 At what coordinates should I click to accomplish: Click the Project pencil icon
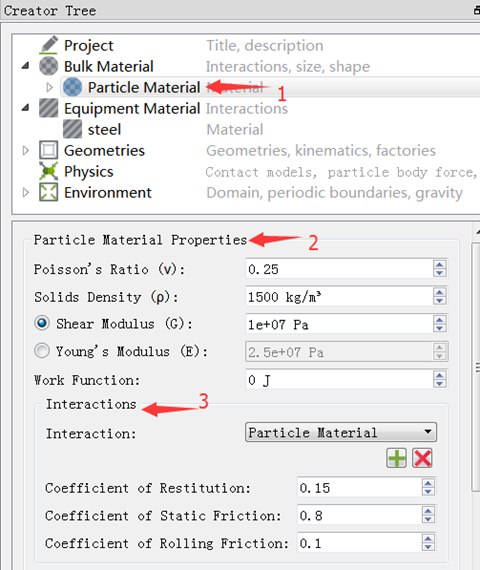coord(49,45)
